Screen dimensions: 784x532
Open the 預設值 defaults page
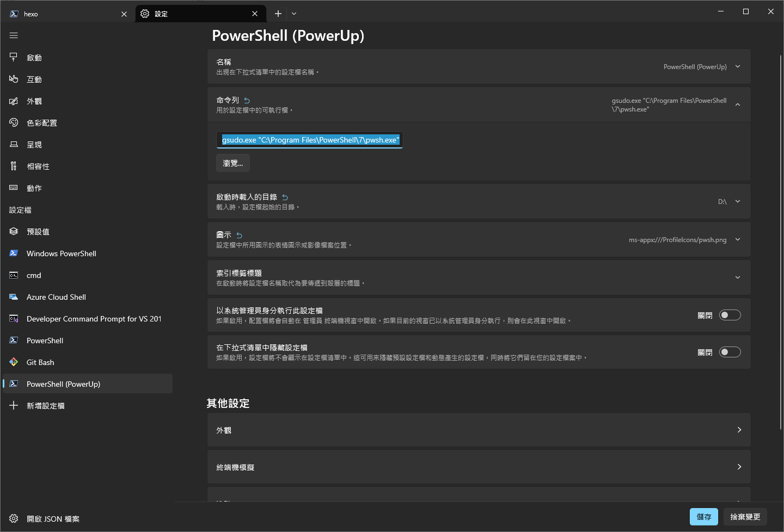point(88,231)
